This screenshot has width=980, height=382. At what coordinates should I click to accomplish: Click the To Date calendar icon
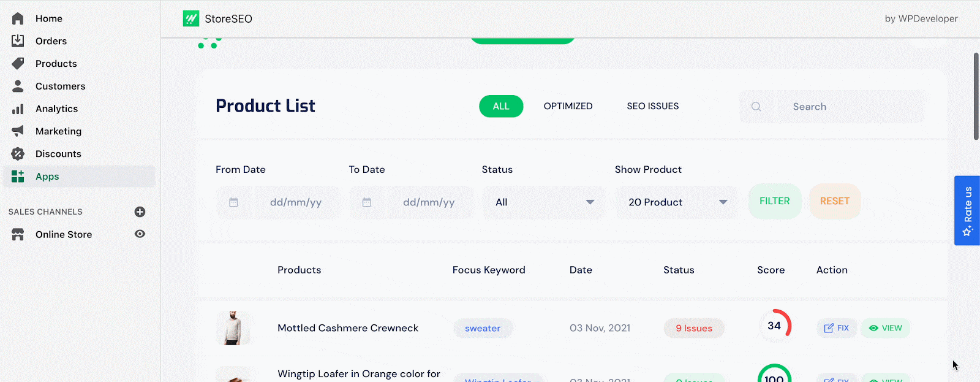click(366, 202)
